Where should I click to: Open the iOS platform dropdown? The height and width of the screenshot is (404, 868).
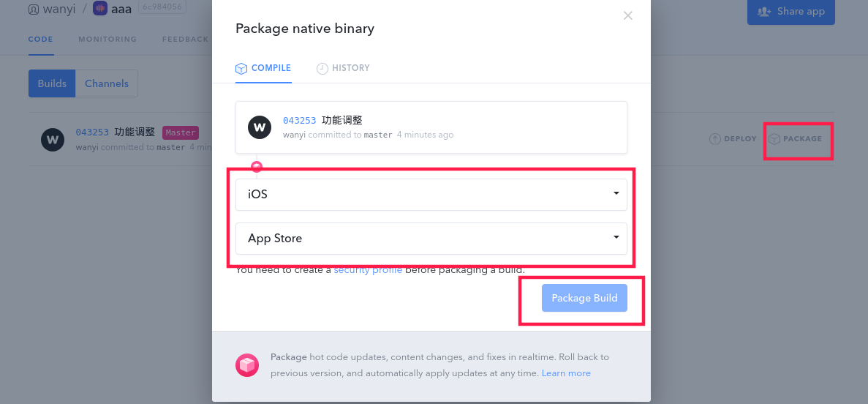tap(431, 195)
